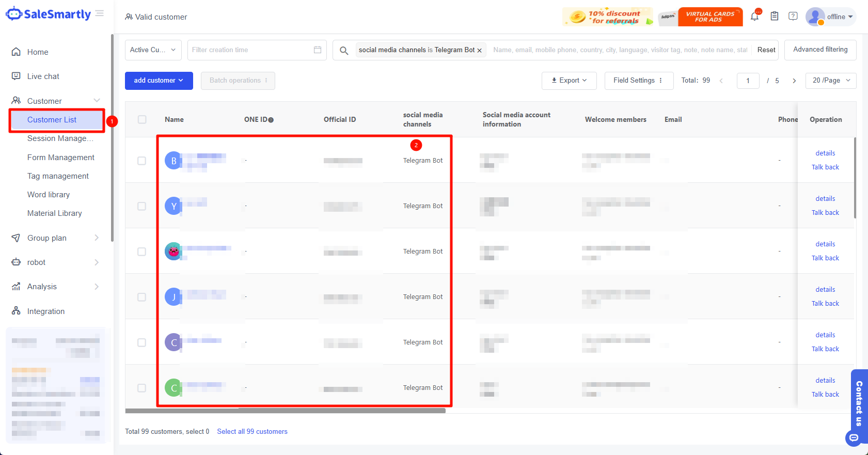Select Tag management in sidebar
Viewport: 868px width, 455px height.
[x=58, y=176]
